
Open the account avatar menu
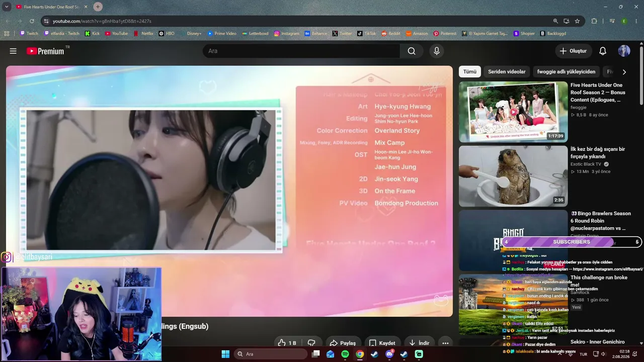624,51
